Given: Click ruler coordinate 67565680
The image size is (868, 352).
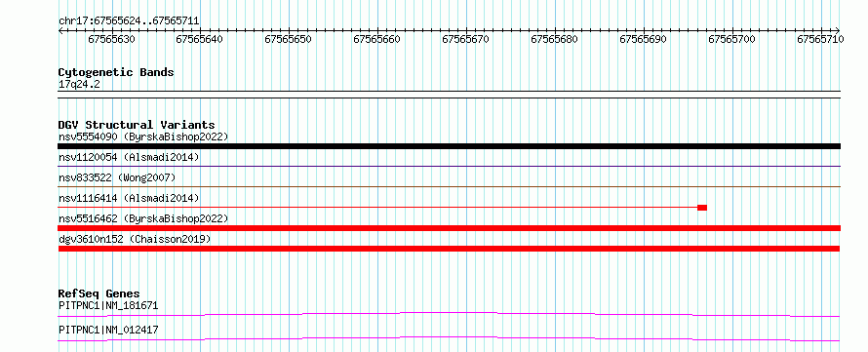Looking at the screenshot, I should [x=554, y=39].
